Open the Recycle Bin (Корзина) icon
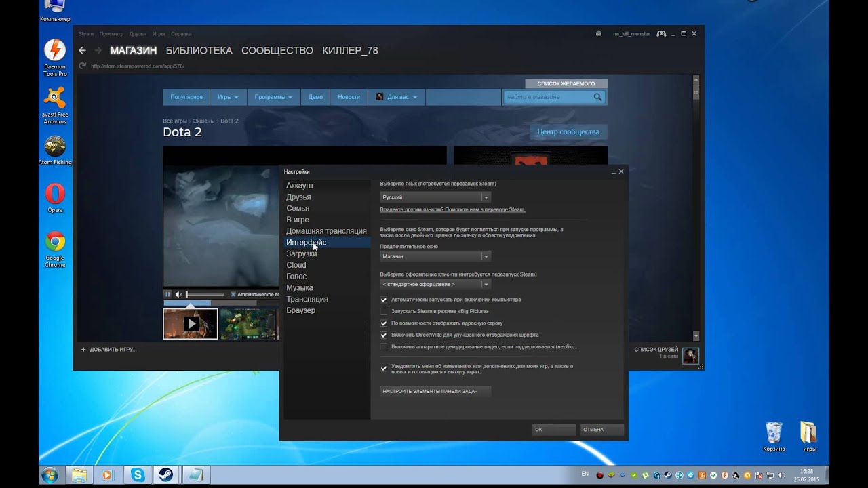The width and height of the screenshot is (868, 488). 774,437
